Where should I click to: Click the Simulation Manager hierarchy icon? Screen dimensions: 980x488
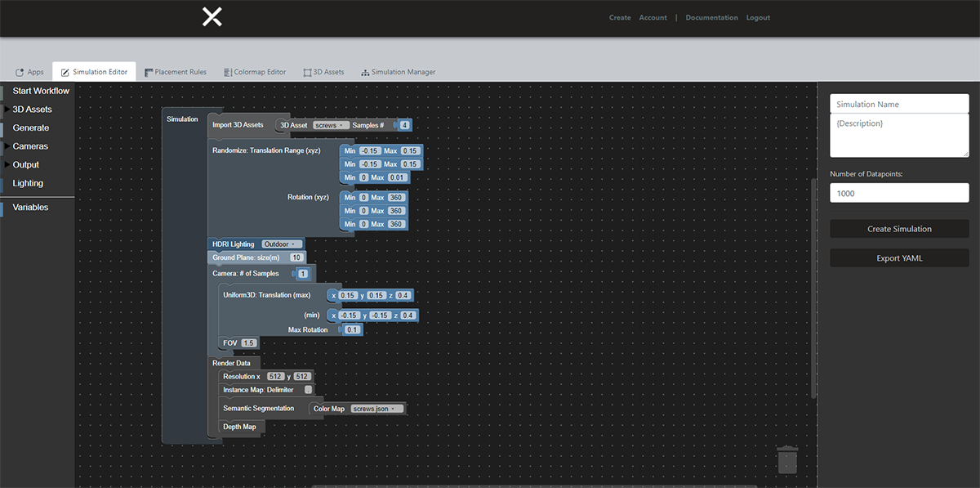coord(365,72)
